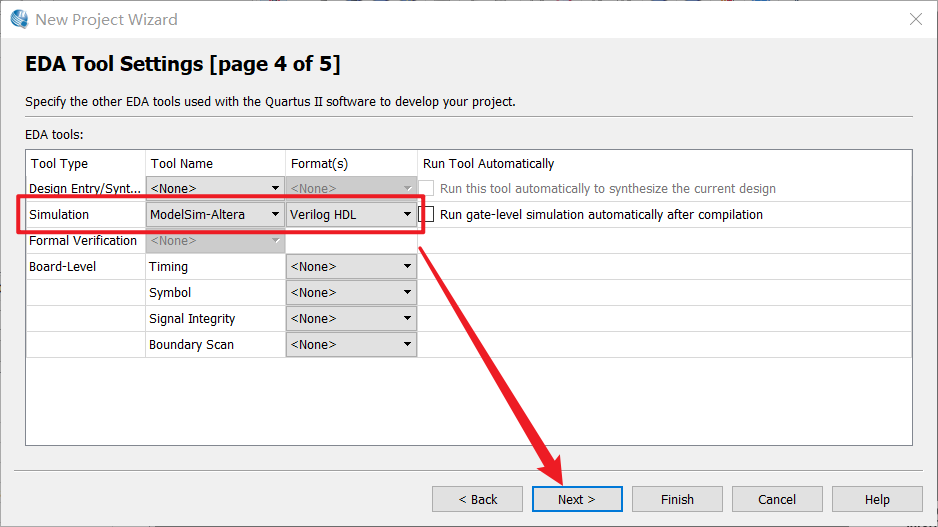The height and width of the screenshot is (527, 938).
Task: Click the Board-Level row label
Action: tap(62, 266)
